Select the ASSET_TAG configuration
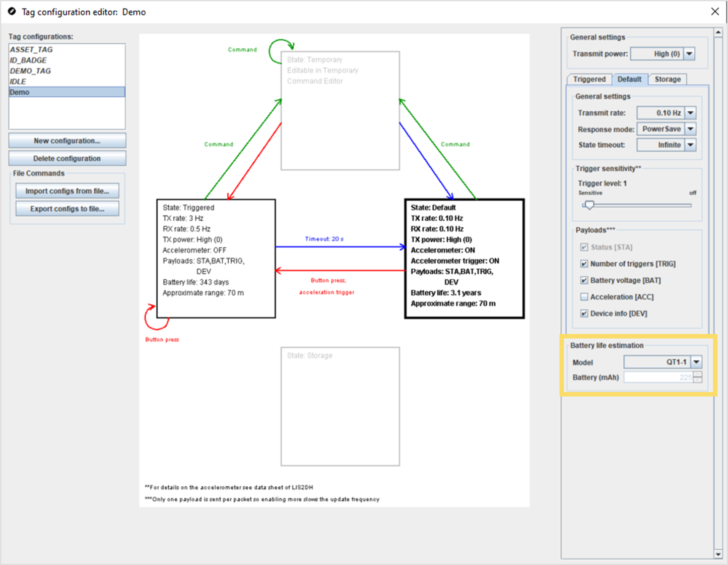This screenshot has width=728, height=565. (x=31, y=49)
